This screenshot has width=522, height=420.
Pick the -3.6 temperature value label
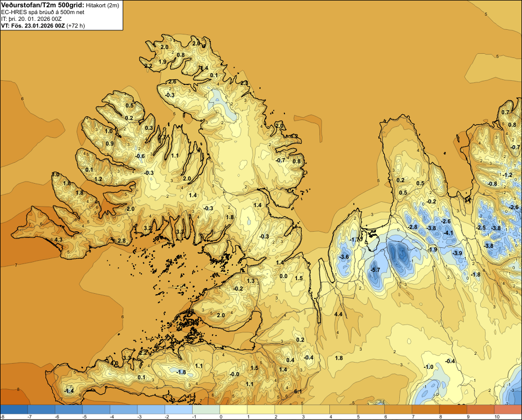click(344, 257)
